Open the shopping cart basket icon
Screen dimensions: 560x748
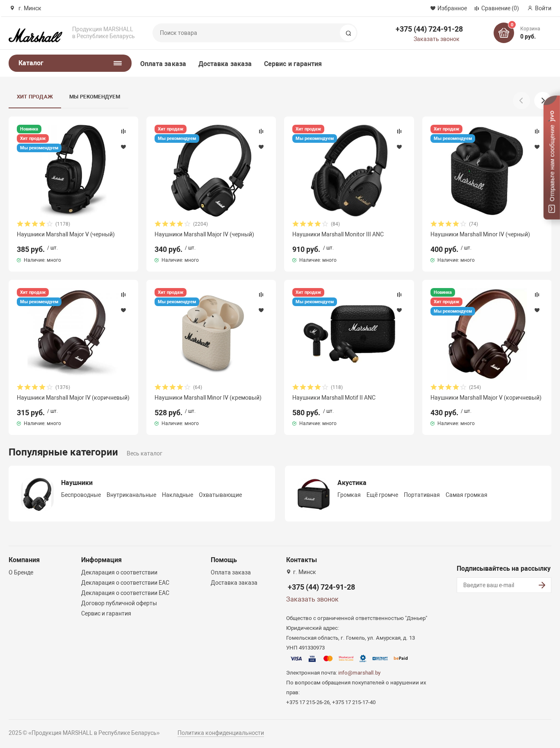[503, 33]
